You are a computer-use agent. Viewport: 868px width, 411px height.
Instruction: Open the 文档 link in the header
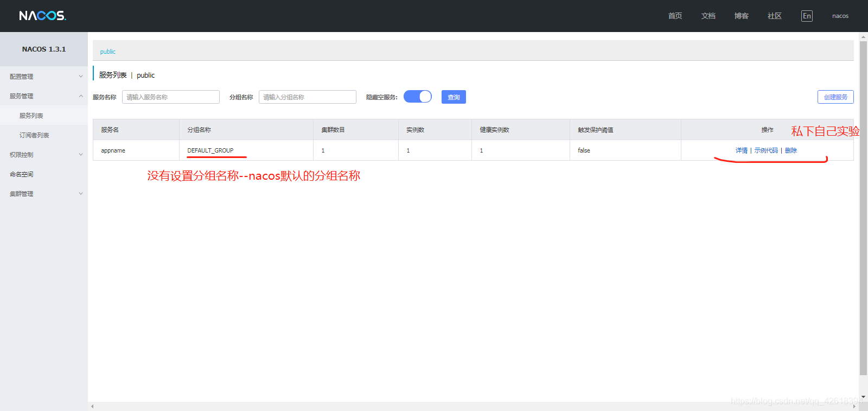point(709,16)
